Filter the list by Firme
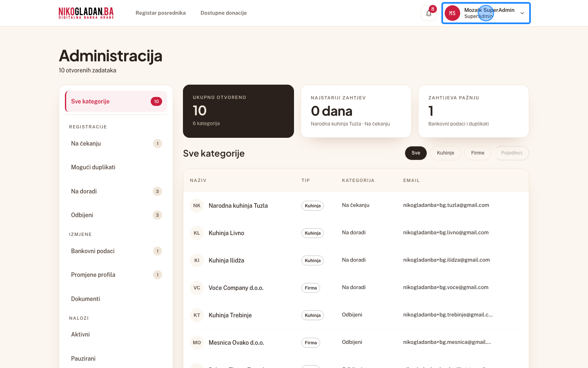588x368 pixels. pos(478,153)
